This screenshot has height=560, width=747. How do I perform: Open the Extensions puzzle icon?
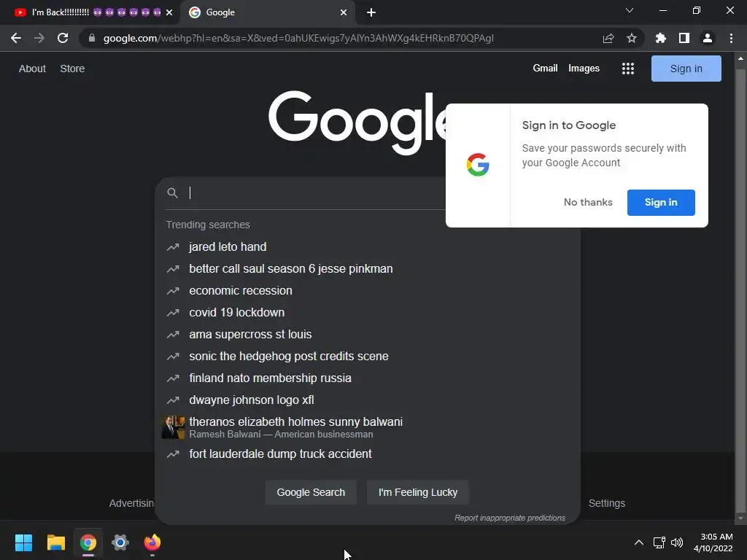[x=660, y=38]
